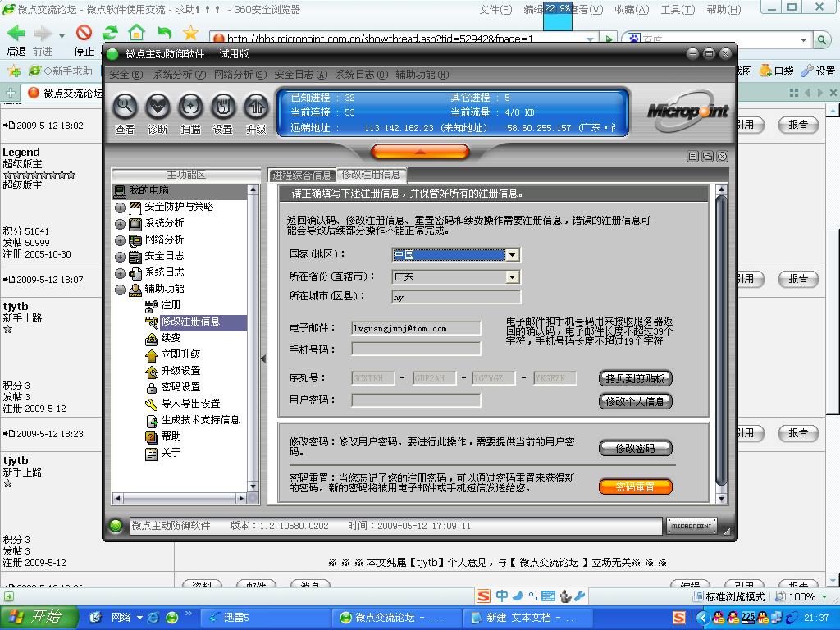Image resolution: width=840 pixels, height=630 pixels.
Task: Click the sidebar tree horizontal scrollbar
Action: click(179, 498)
